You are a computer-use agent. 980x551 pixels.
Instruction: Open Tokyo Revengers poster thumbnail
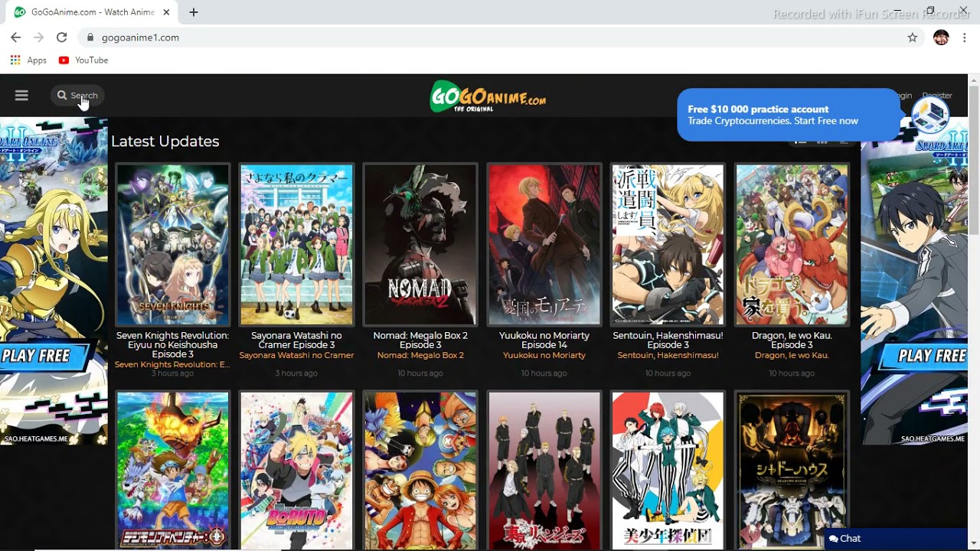click(544, 471)
